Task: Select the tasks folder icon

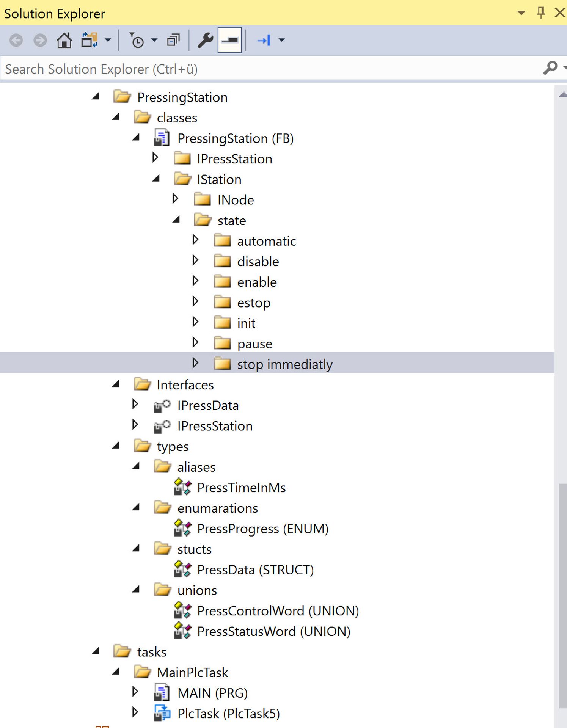Action: coord(122,651)
